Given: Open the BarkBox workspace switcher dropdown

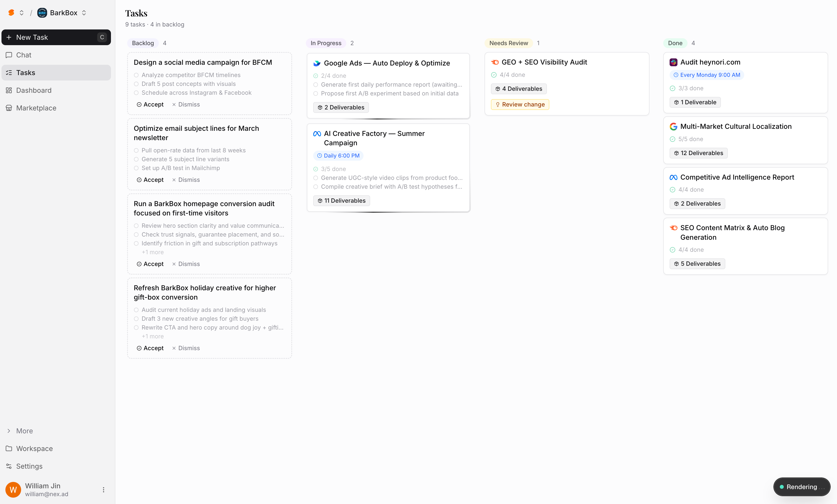Looking at the screenshot, I should tap(84, 13).
